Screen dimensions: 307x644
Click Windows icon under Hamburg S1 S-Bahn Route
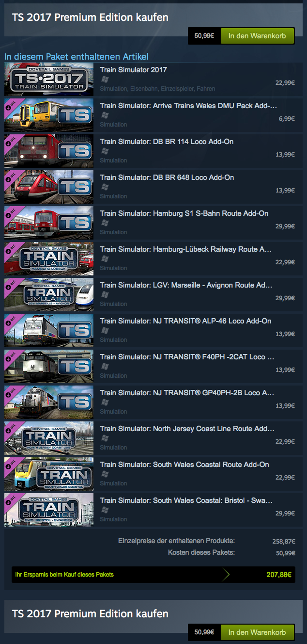(105, 223)
